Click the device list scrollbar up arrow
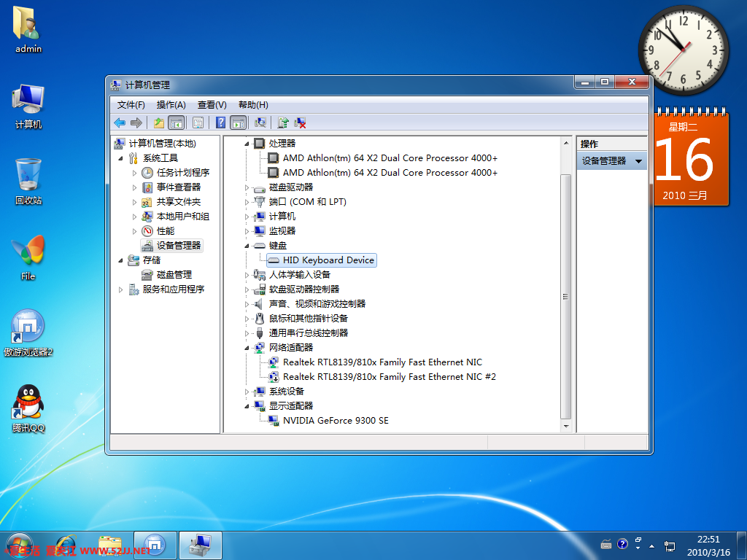The height and width of the screenshot is (560, 747). tap(566, 143)
